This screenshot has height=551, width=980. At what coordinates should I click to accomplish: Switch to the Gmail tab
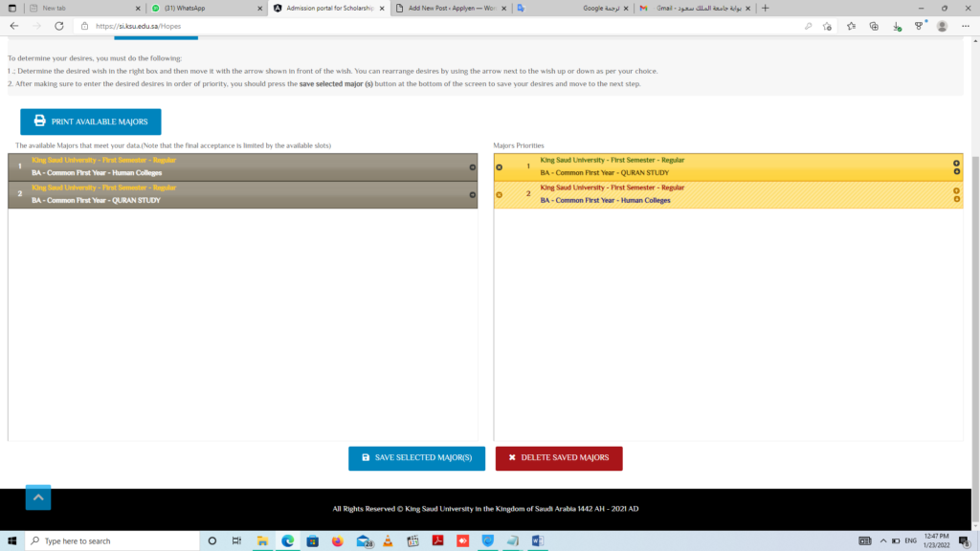tap(695, 8)
